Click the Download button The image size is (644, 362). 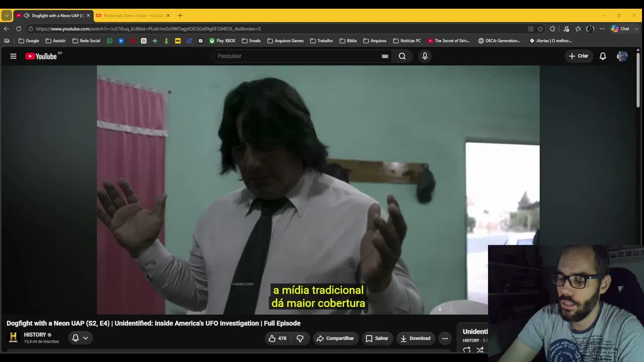pyautogui.click(x=416, y=338)
